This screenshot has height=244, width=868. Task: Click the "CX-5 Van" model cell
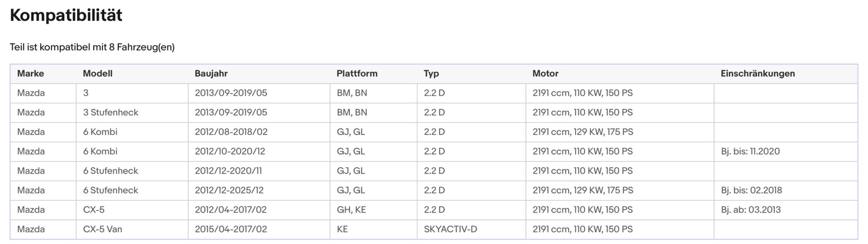click(x=103, y=229)
